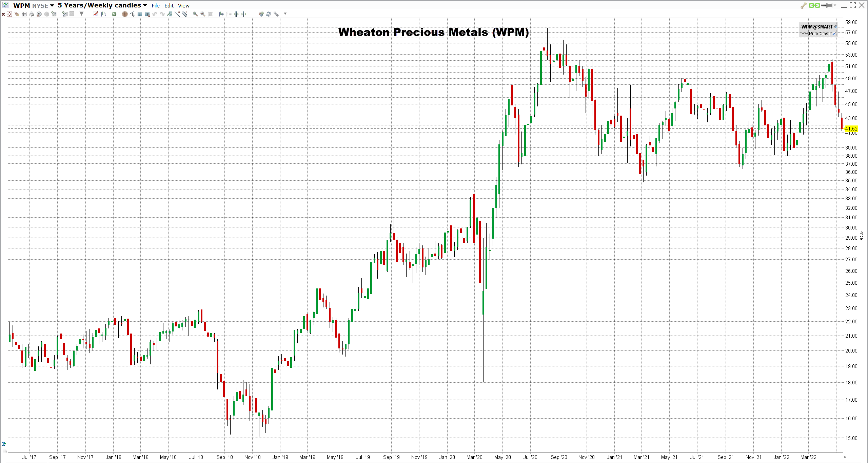Click the expand bar spacing icon
Image resolution: width=868 pixels, height=463 pixels.
pyautogui.click(x=236, y=14)
